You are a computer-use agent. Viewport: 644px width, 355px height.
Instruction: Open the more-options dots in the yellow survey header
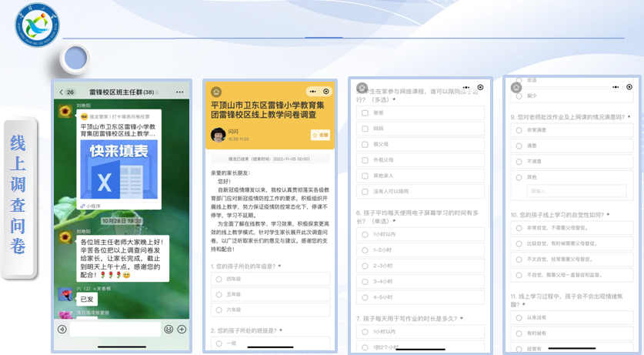pyautogui.click(x=312, y=92)
